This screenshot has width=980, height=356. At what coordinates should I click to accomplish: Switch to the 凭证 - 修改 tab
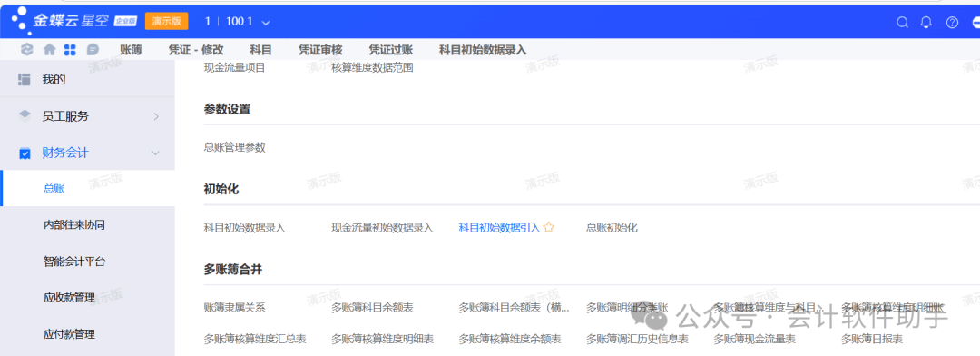click(196, 50)
